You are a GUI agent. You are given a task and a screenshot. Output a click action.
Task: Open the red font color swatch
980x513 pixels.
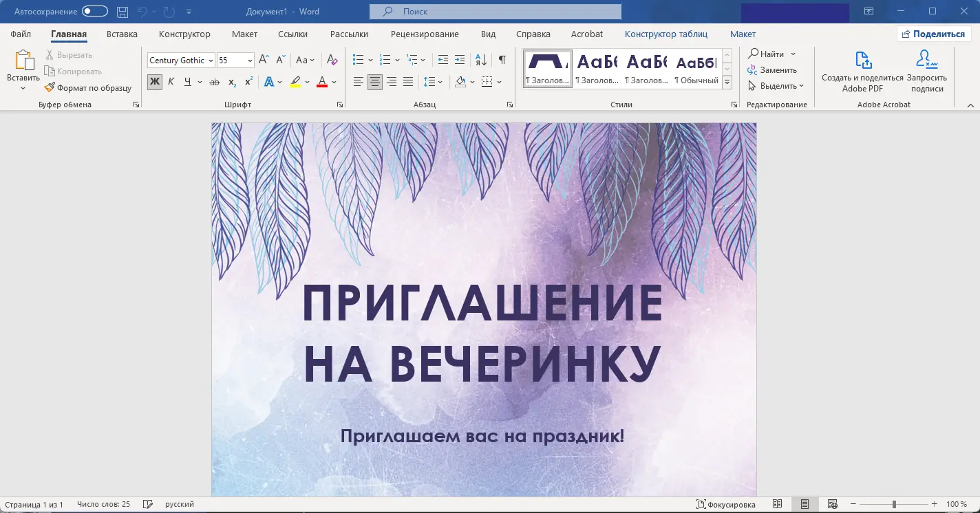(321, 82)
